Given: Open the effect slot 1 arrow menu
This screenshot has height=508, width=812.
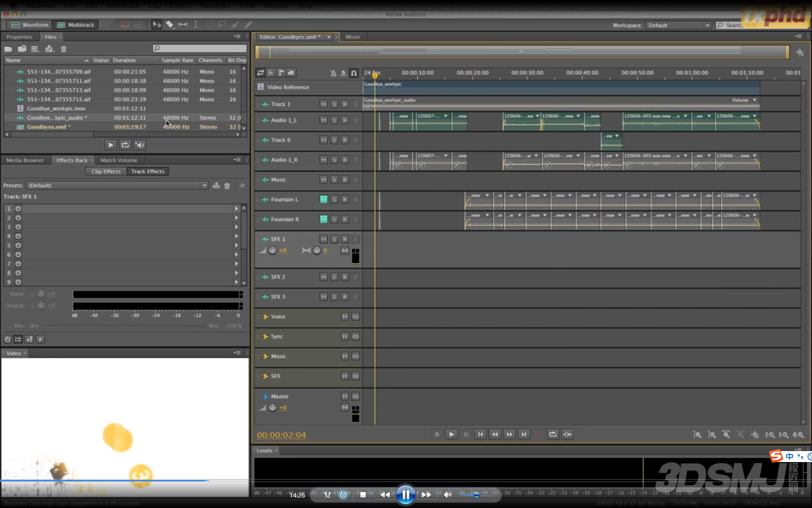Looking at the screenshot, I should (x=237, y=208).
